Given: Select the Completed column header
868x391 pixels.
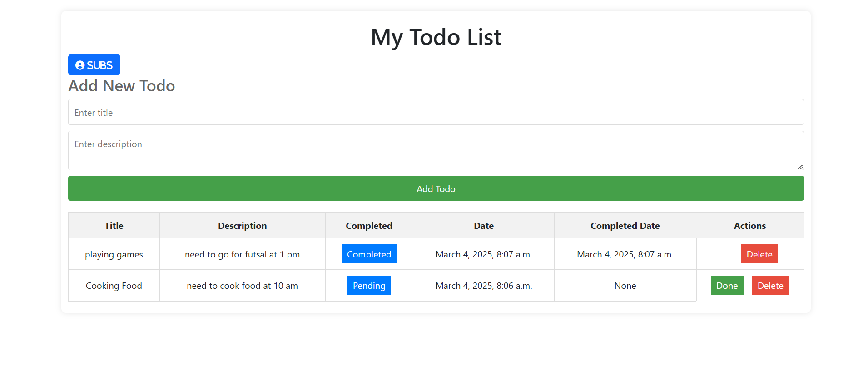Looking at the screenshot, I should [369, 226].
